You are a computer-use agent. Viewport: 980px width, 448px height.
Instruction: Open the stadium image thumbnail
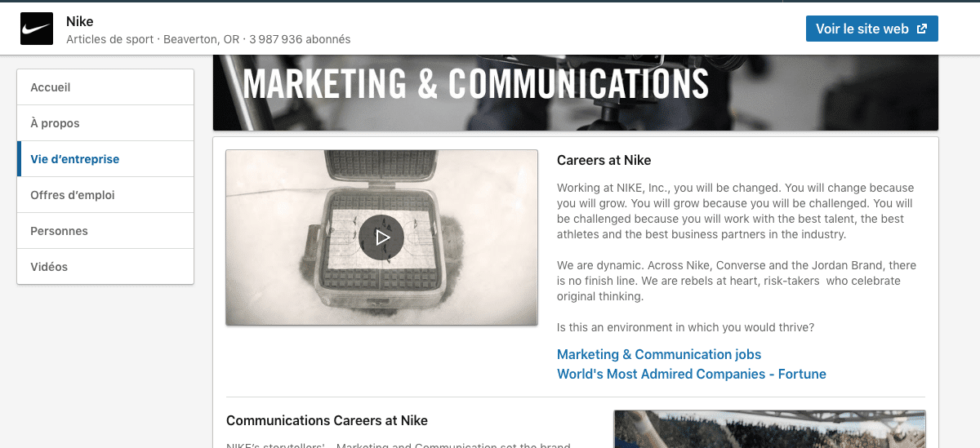coord(769,429)
